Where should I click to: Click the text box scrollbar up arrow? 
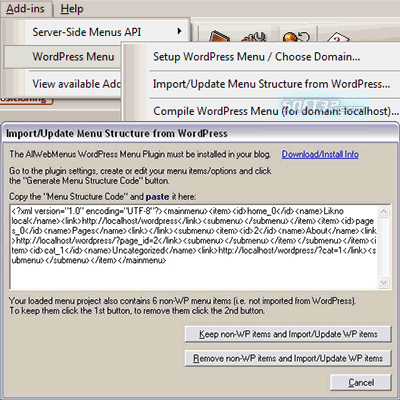(x=384, y=211)
